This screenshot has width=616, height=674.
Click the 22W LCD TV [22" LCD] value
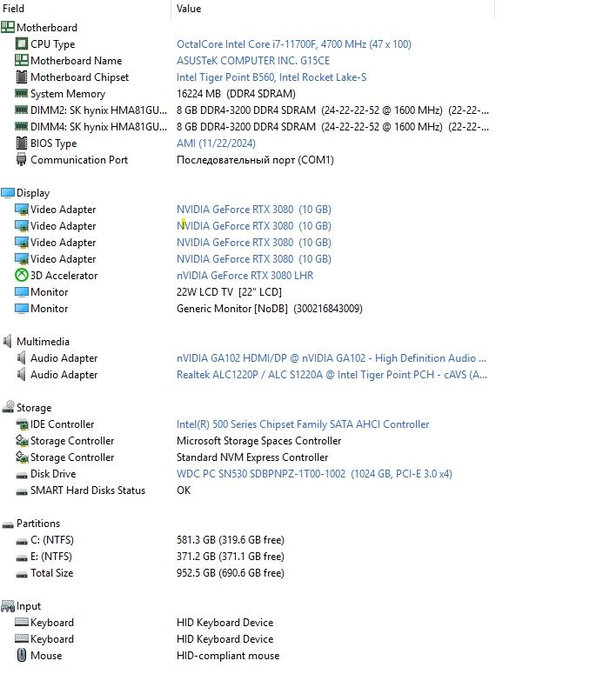coord(229,292)
